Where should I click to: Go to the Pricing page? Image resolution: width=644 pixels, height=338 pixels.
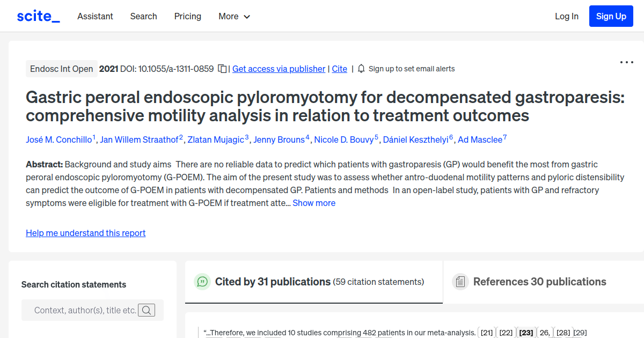point(188,16)
